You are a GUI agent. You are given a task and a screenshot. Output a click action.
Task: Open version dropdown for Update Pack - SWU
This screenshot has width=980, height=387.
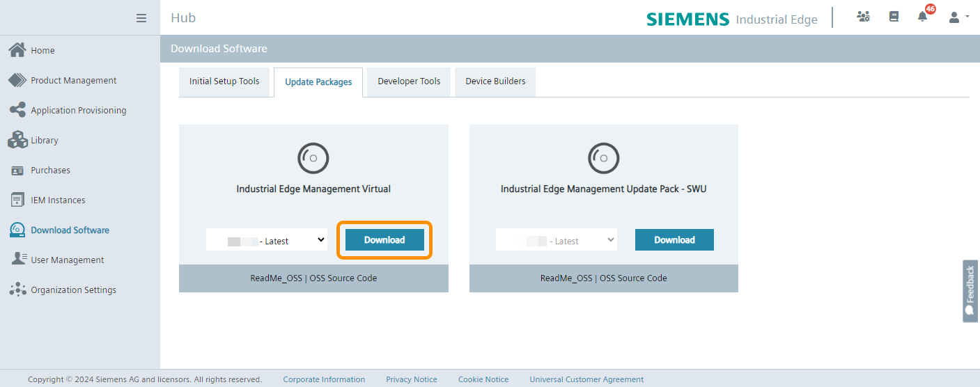pos(557,240)
